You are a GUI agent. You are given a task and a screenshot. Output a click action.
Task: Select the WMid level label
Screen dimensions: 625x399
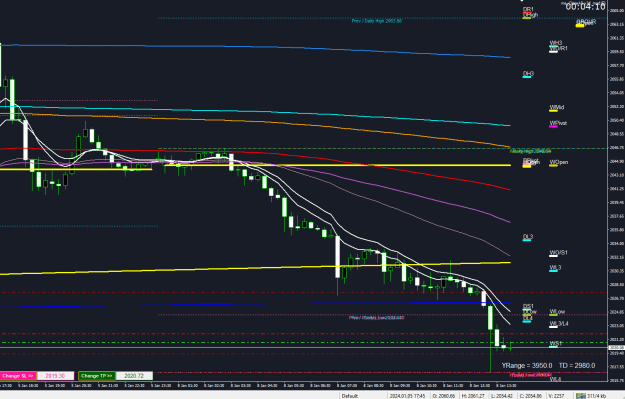(557, 108)
